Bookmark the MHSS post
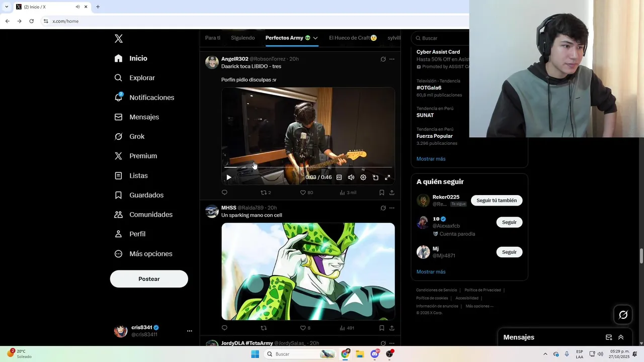Screen dimensions: 644x362 pyautogui.click(x=382, y=328)
